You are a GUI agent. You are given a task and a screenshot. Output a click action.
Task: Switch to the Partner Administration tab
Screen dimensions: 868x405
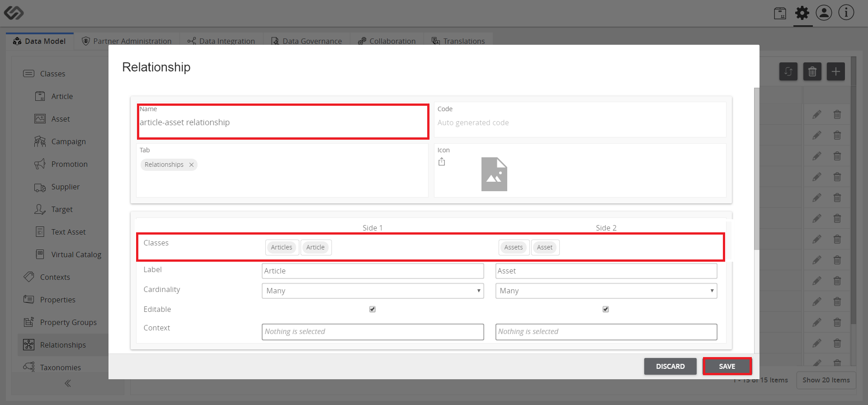point(127,41)
